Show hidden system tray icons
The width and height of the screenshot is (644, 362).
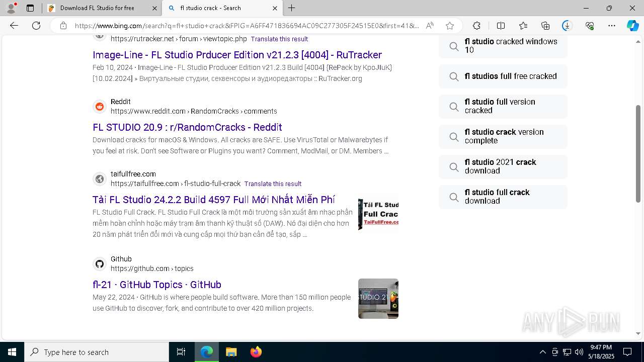[x=542, y=352]
